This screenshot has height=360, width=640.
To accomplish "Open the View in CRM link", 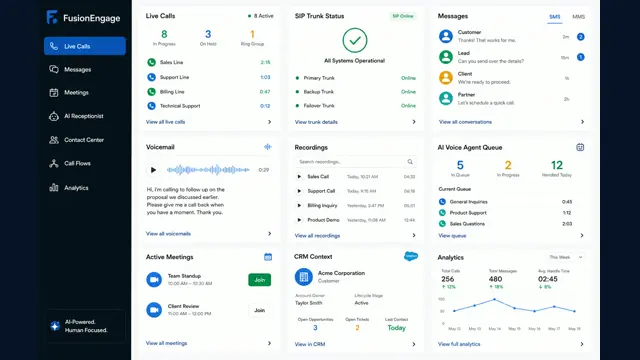I will click(310, 344).
